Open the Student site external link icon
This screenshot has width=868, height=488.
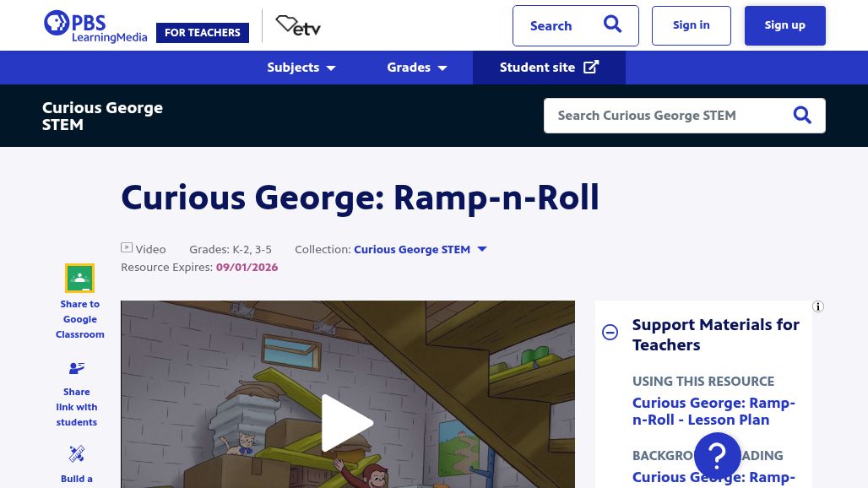(591, 67)
